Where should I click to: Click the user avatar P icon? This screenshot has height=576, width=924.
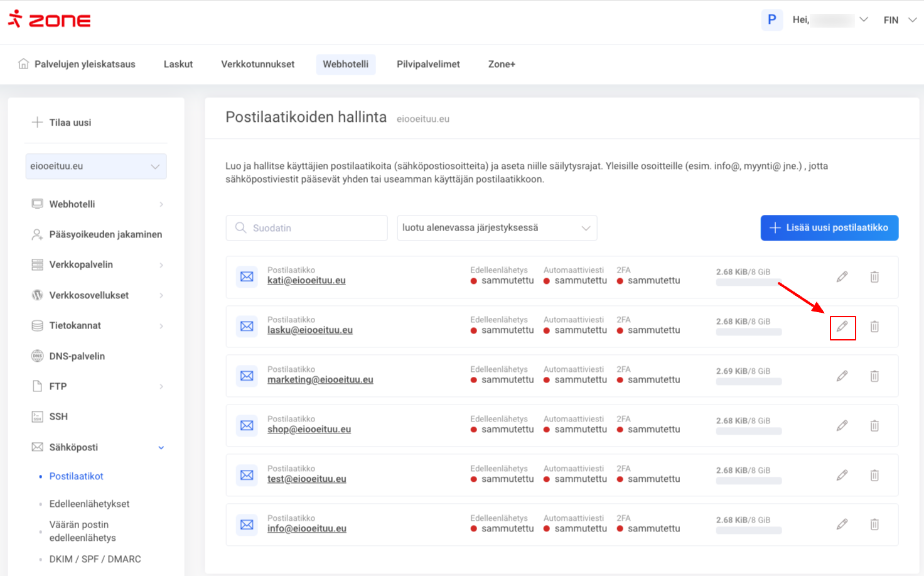tap(771, 19)
